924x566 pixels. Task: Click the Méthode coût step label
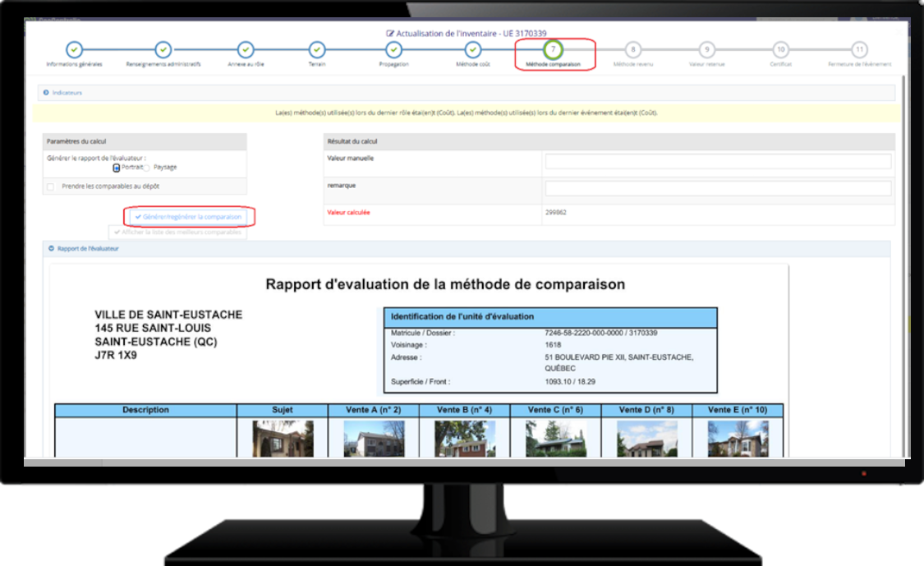click(472, 64)
